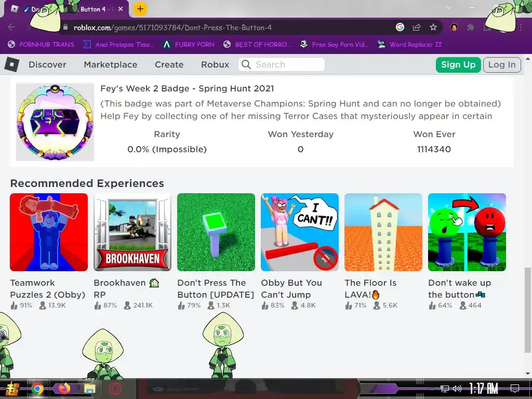Viewport: 532px width, 399px height.
Task: Open Don't Press The Button [UPDATE] thumbnail
Action: pyautogui.click(x=216, y=232)
